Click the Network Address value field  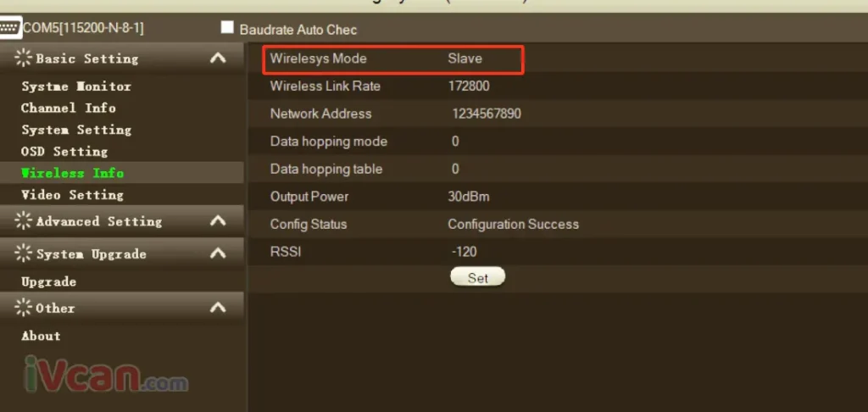(487, 114)
